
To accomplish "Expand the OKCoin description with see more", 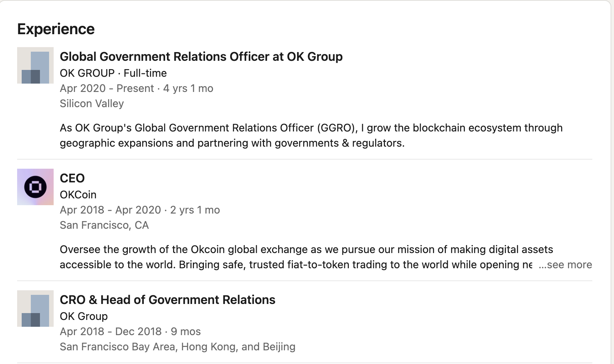I will click(565, 265).
